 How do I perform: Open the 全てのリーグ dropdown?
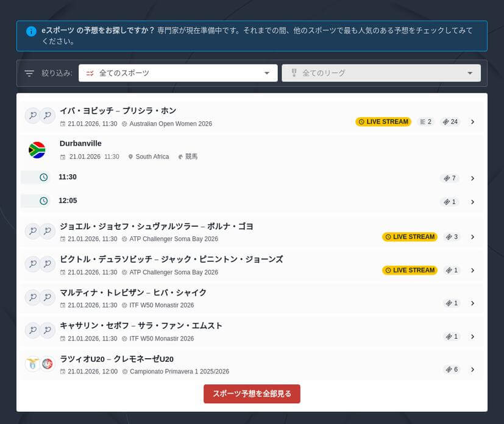(381, 72)
